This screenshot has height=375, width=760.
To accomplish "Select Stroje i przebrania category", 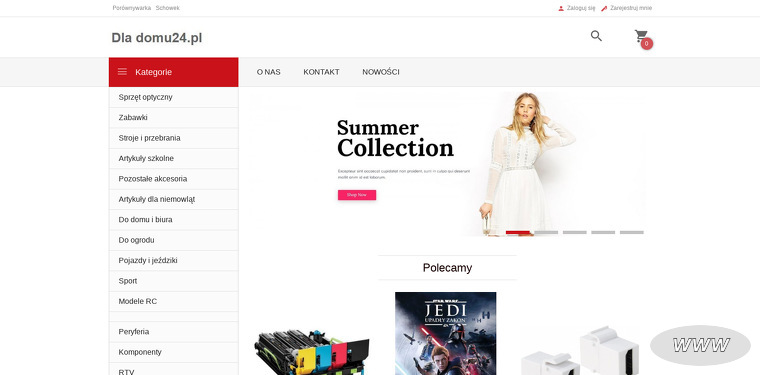I will tap(174, 138).
